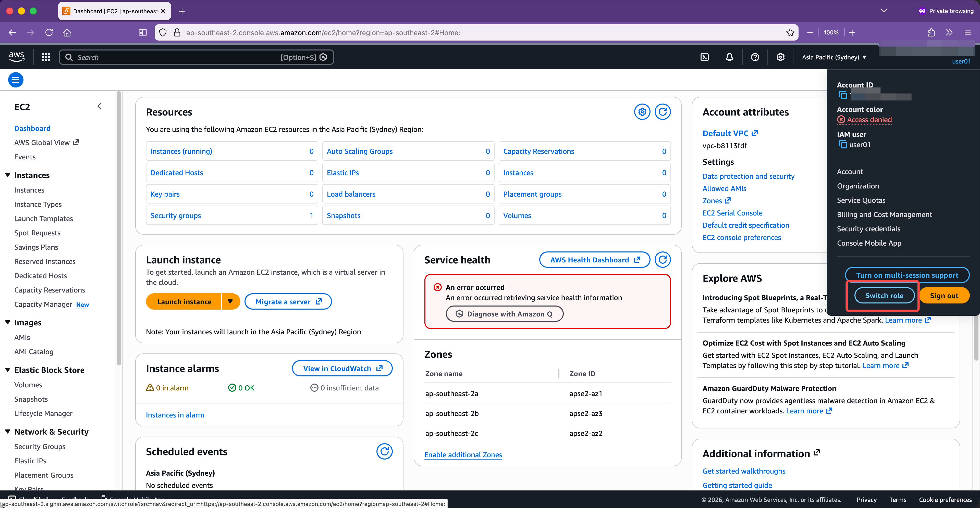The height and width of the screenshot is (508, 980).
Task: Copy the IAM user name
Action: [843, 145]
